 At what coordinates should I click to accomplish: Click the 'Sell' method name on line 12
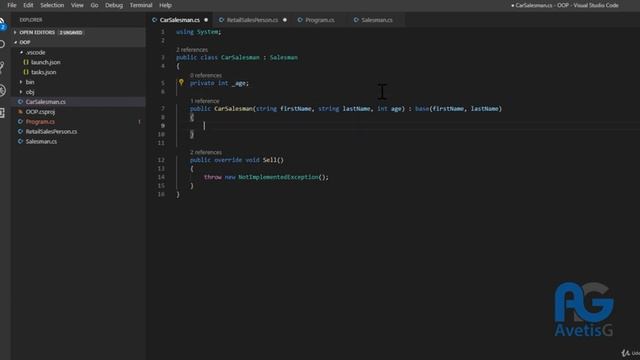click(269, 160)
